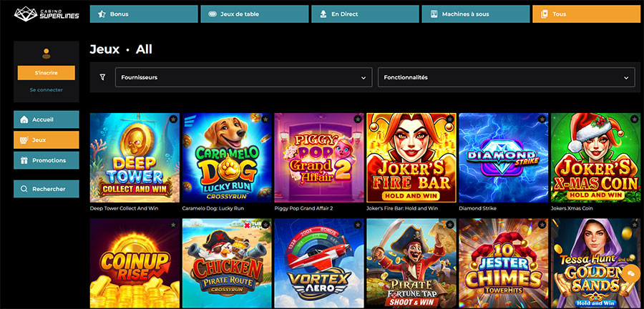Open the Piggy Pop Grand Affair 2 thumbnail
Viewport: 644px width, 309px height.
(319, 157)
